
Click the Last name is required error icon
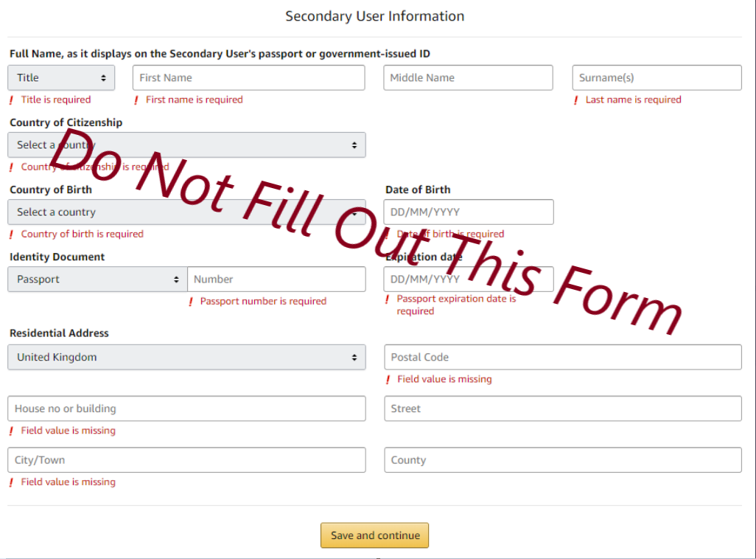coord(576,100)
